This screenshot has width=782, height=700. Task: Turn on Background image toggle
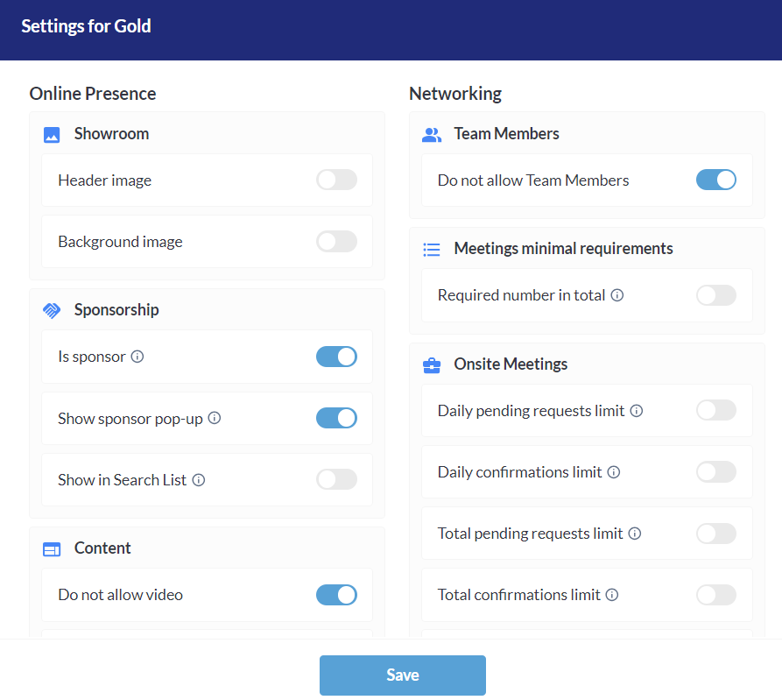pos(336,242)
